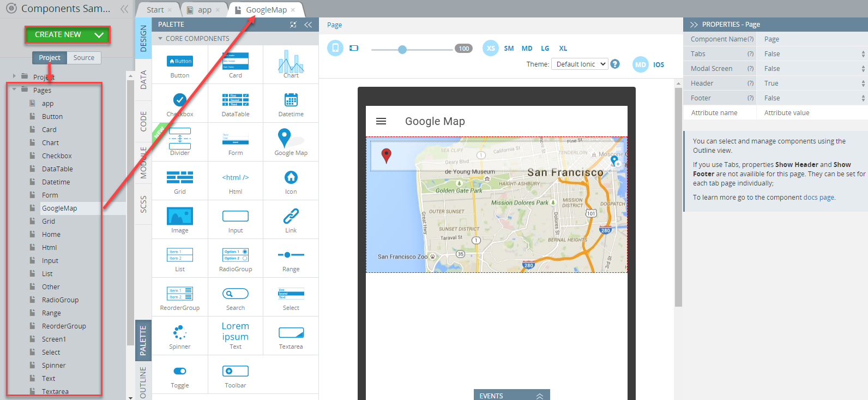Select the Image component icon
Screen dimensions: 868x400
[180, 216]
